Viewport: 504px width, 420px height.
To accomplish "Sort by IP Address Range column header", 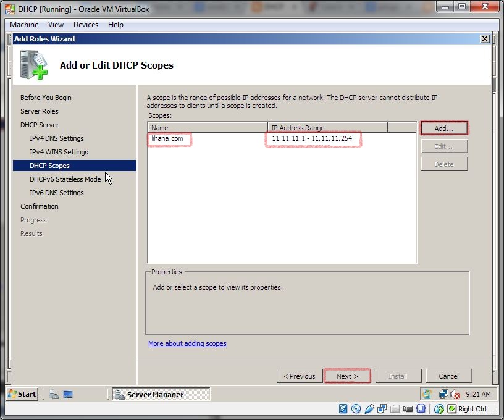I will pos(327,128).
